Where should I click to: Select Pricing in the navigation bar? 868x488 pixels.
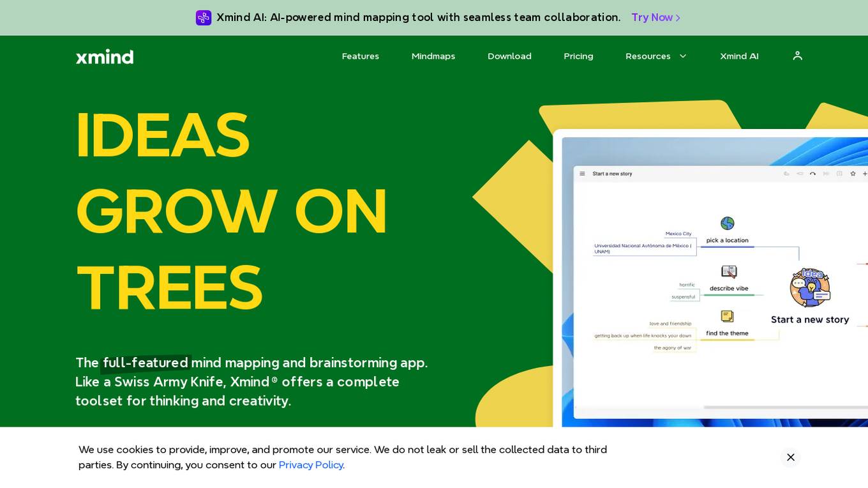tap(578, 56)
